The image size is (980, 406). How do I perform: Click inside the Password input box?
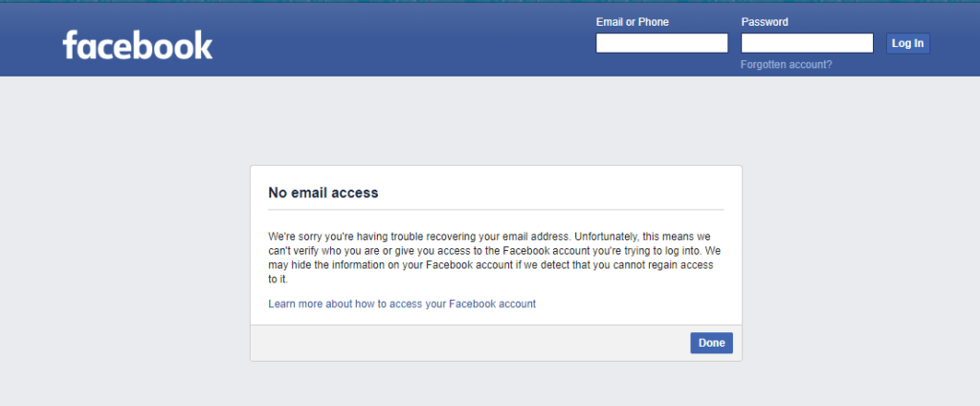coord(807,43)
